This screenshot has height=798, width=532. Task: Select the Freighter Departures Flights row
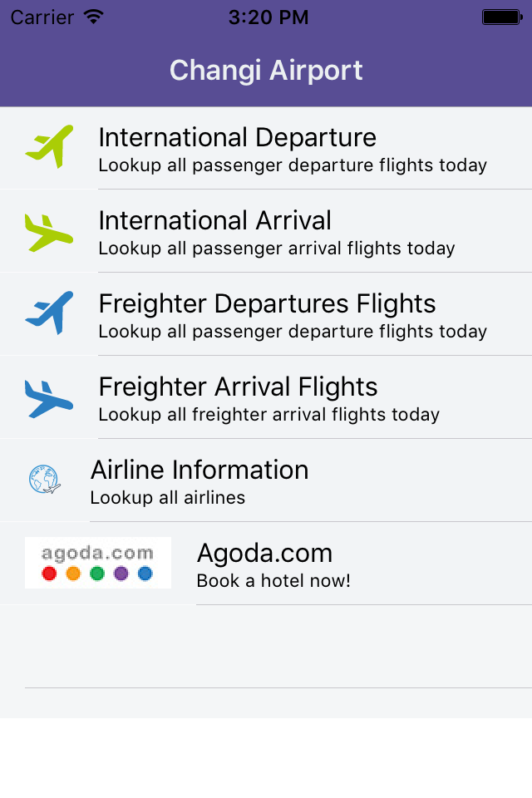[266, 313]
